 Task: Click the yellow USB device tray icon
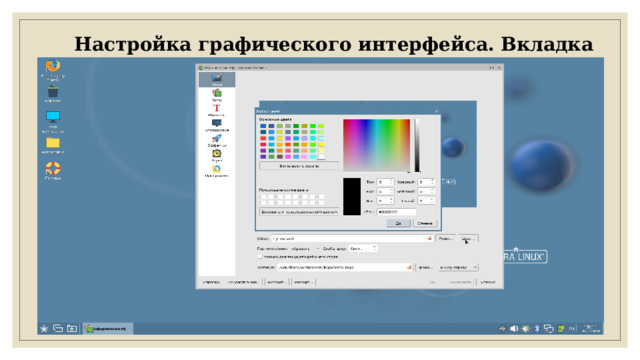(x=502, y=329)
